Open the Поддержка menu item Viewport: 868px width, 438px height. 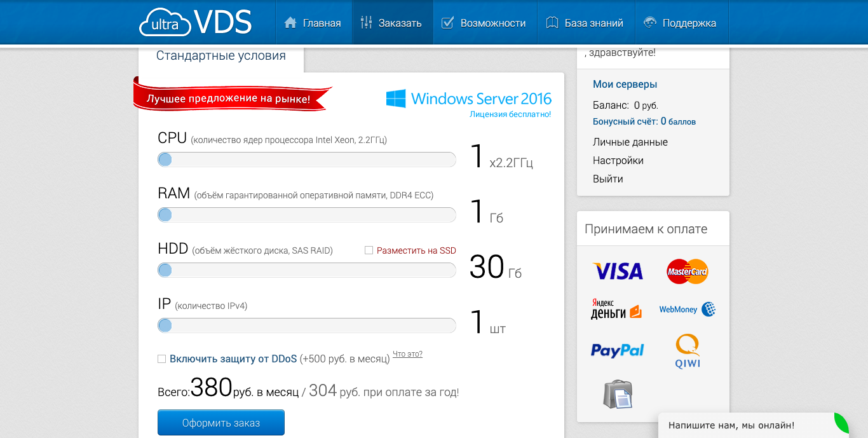[x=681, y=23]
